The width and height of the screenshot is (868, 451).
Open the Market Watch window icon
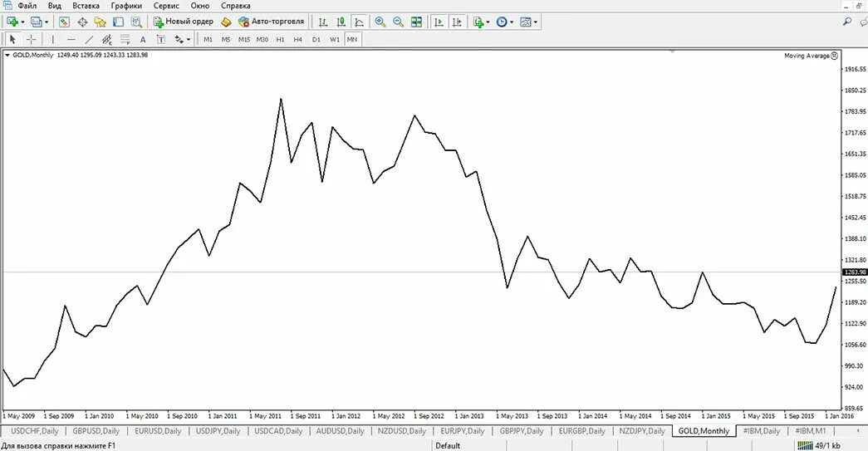tap(64, 22)
